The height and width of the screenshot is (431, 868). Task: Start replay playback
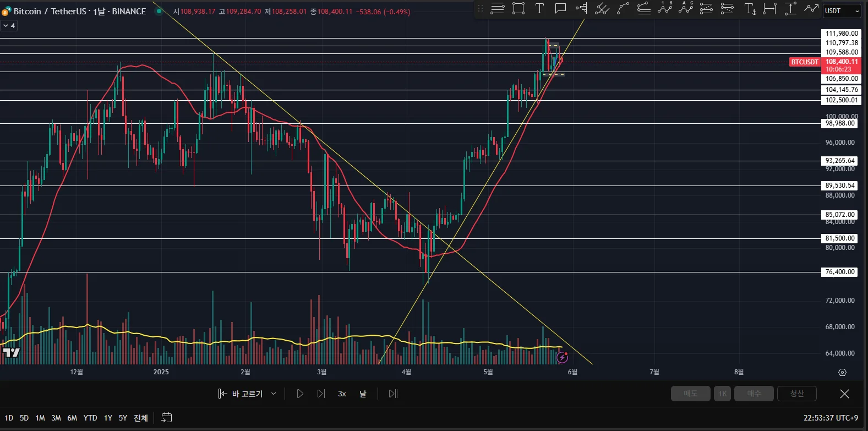click(300, 394)
